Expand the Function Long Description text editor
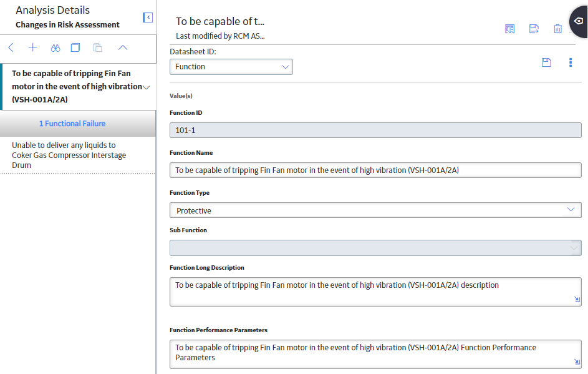The height and width of the screenshot is (374, 588). point(577,299)
